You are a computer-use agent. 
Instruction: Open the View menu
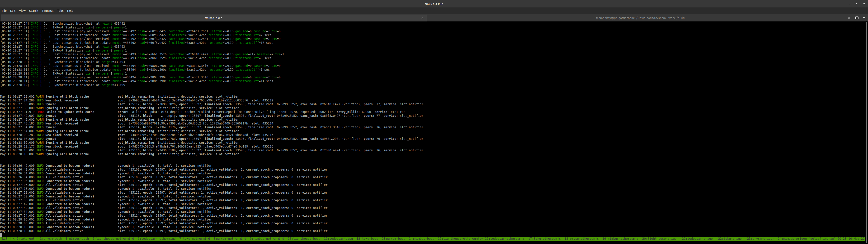[x=22, y=11]
